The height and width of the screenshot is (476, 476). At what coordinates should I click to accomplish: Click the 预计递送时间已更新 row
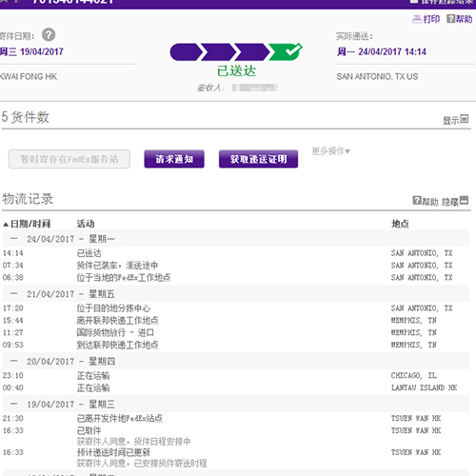[236, 452]
